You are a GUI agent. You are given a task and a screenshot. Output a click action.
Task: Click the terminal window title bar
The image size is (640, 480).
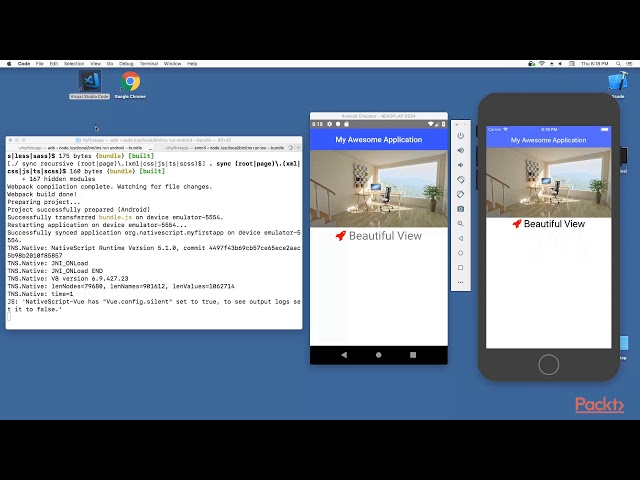tap(154, 140)
